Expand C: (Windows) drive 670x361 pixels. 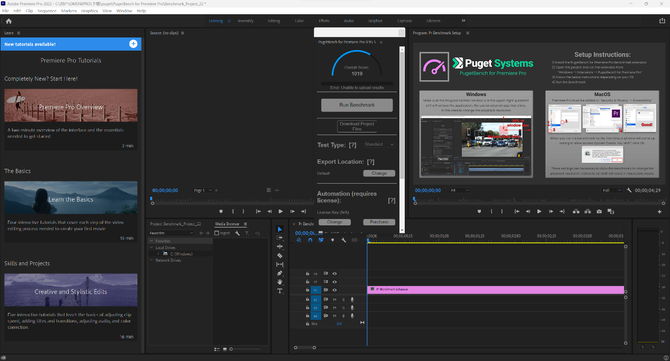click(158, 254)
